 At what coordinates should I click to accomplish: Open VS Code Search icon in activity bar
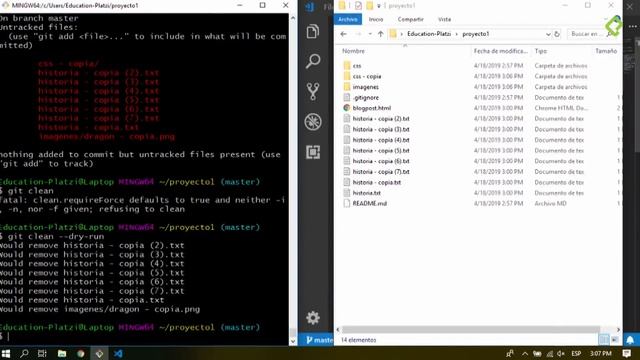(x=313, y=61)
